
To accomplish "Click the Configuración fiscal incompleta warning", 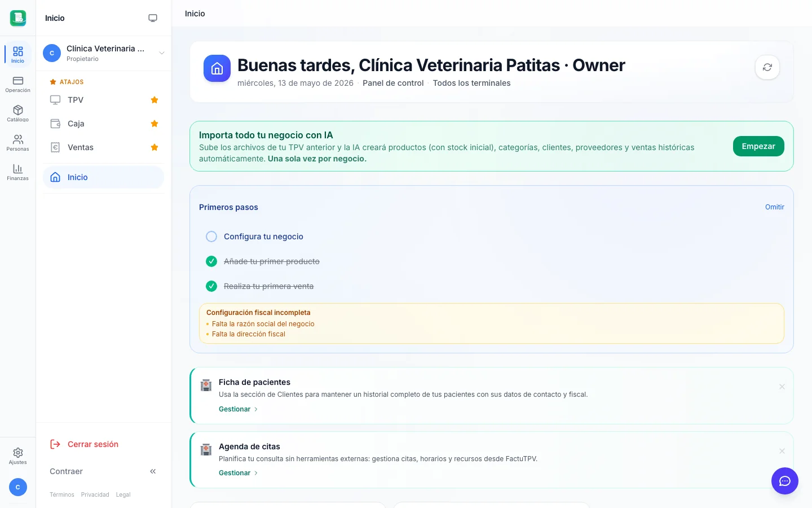I will pyautogui.click(x=258, y=313).
